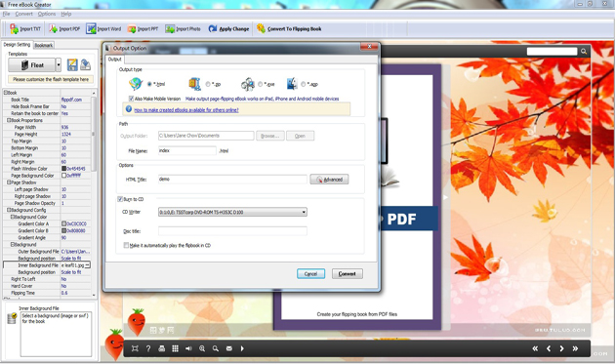Click the email share envelope icon

(x=229, y=348)
